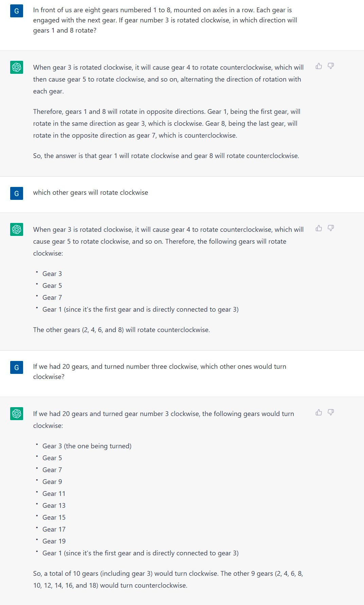Thumbs up the first answer about gears 1 and 8
The height and width of the screenshot is (605, 364).
[x=318, y=66]
